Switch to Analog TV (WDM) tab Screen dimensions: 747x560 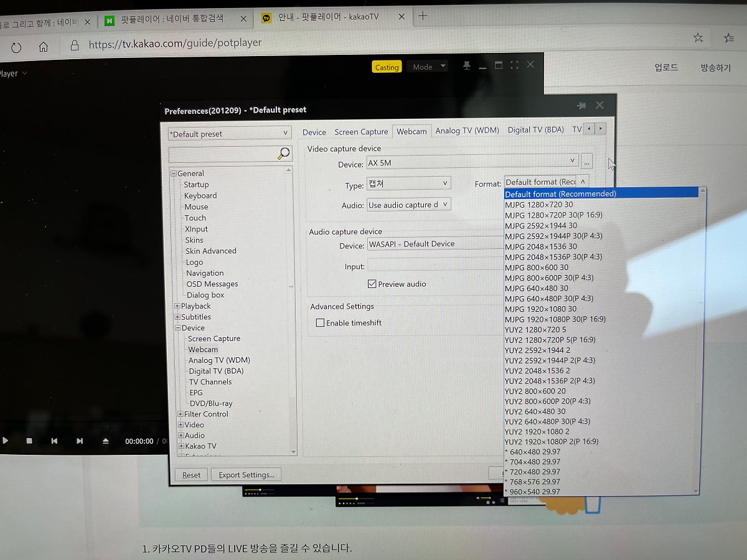467,131
